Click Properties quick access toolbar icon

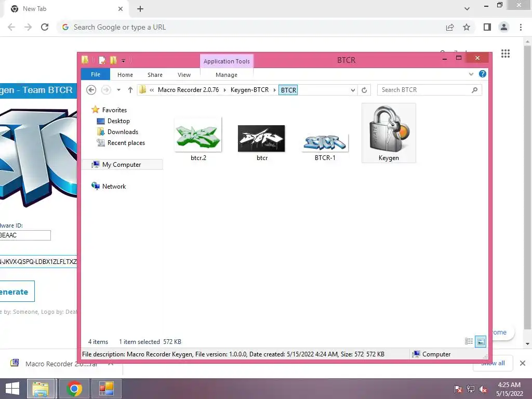[x=102, y=60]
